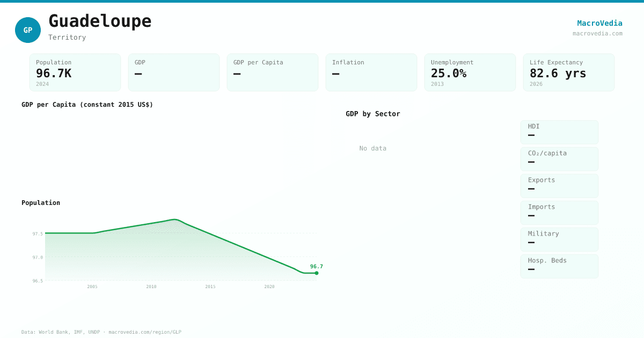Click the GDP by Sector heading
This screenshot has height=338, width=644.
(373, 114)
